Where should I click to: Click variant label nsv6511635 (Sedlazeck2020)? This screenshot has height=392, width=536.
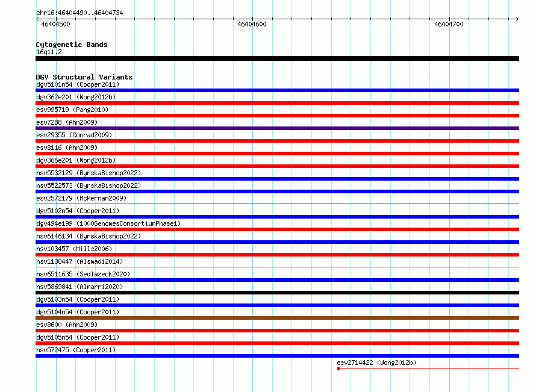pos(83,274)
